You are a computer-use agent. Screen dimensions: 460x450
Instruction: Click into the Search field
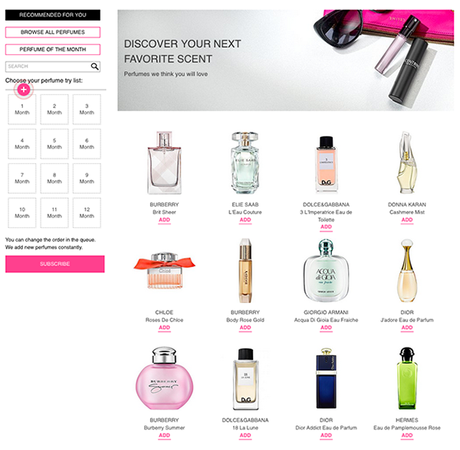tap(48, 66)
